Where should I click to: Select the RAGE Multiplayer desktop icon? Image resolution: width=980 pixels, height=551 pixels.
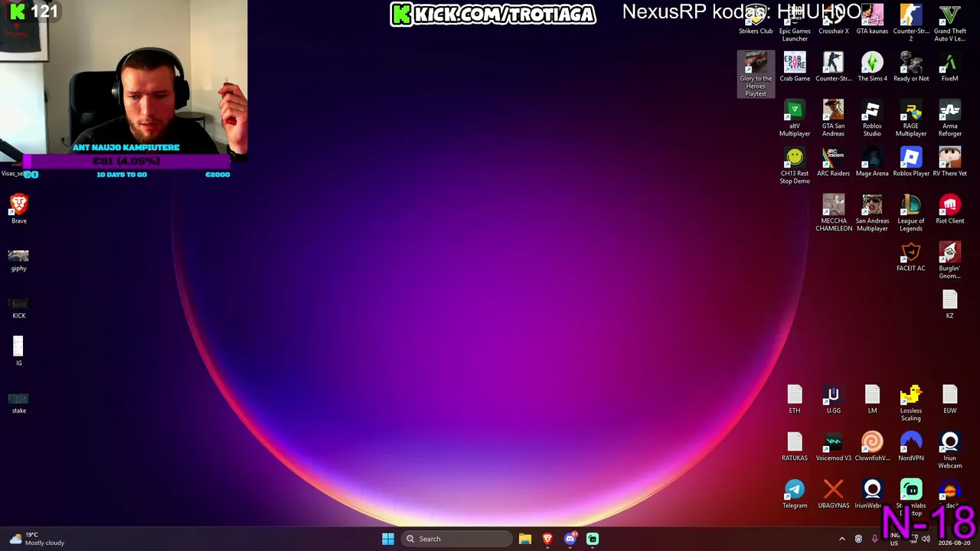coord(911,119)
